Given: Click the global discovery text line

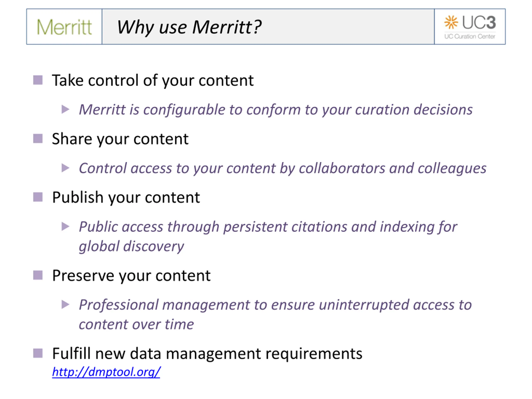Looking at the screenshot, I should coord(131,247).
